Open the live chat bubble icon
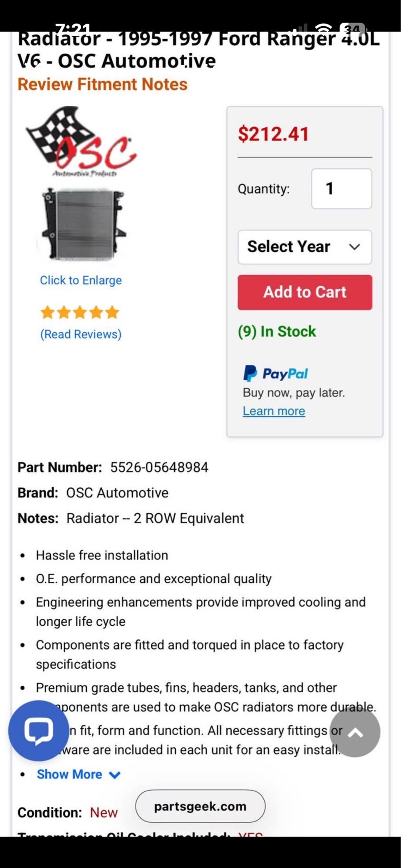401x868 pixels. tap(38, 730)
